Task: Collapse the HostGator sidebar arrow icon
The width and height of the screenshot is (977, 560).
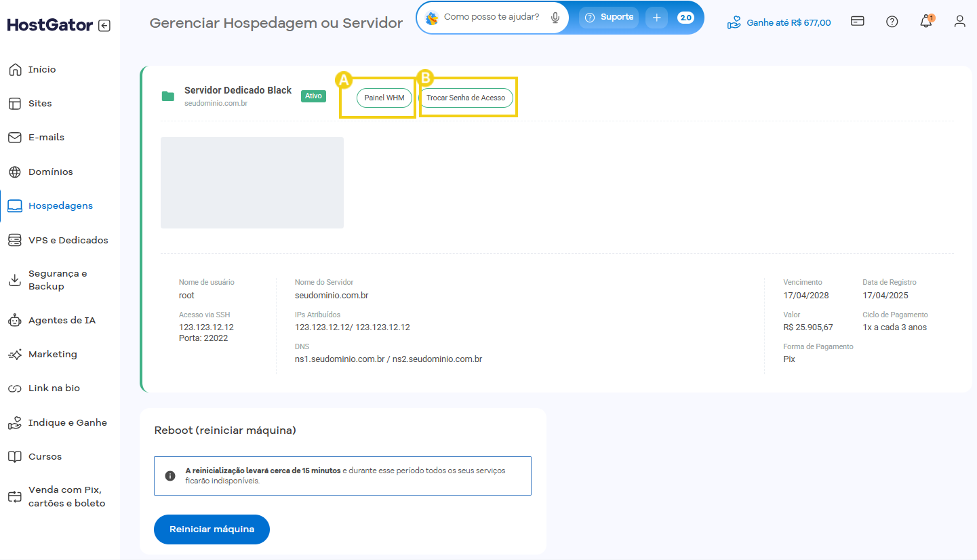Action: [104, 26]
